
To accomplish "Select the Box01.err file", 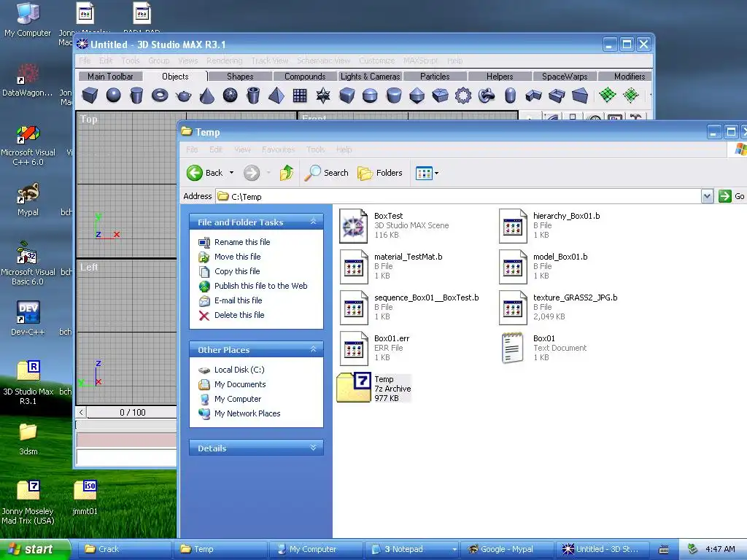I will 374,348.
